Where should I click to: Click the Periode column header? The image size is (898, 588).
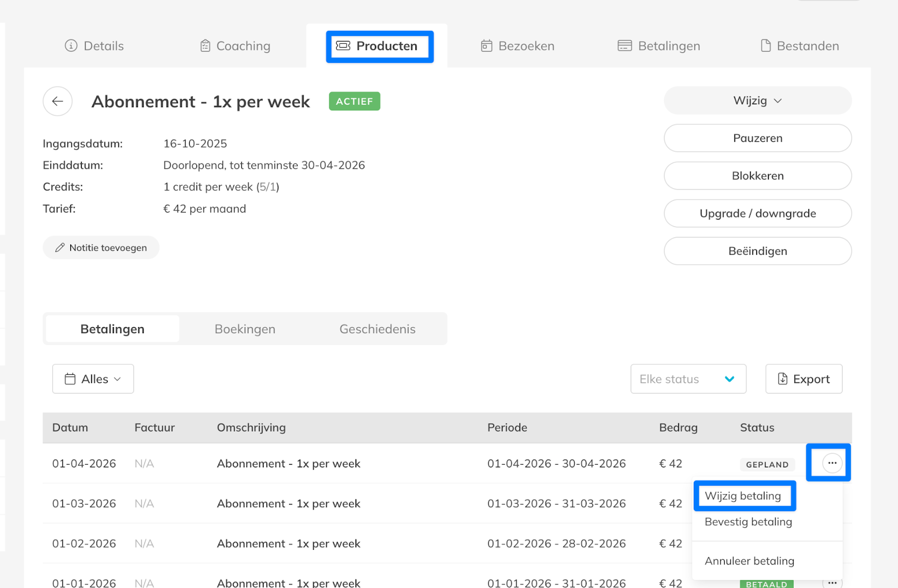[x=507, y=428]
